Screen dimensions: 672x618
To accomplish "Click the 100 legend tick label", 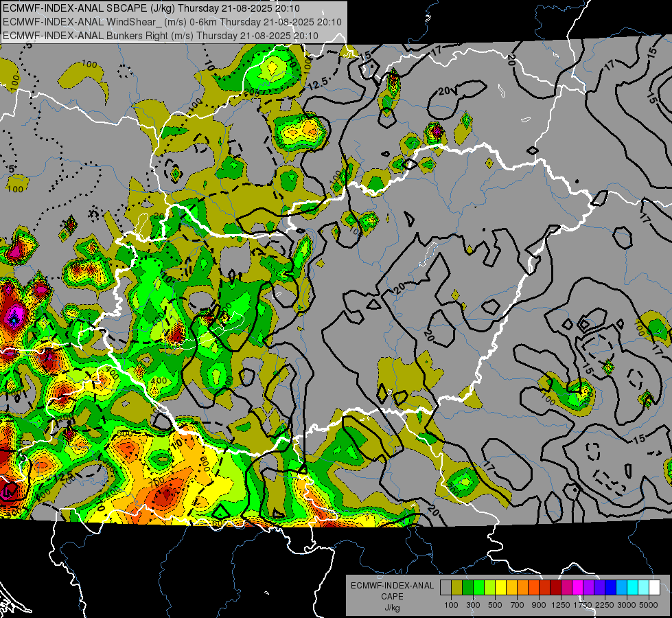I will pyautogui.click(x=451, y=605).
